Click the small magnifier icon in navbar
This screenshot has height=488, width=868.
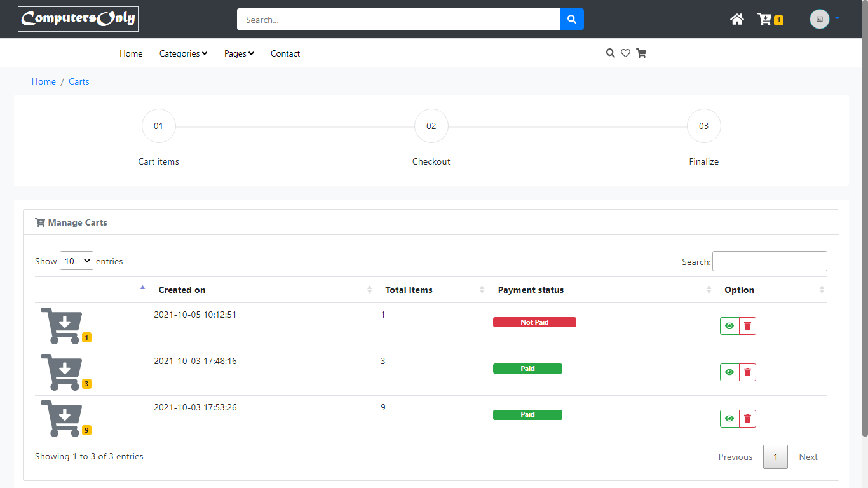[x=610, y=53]
